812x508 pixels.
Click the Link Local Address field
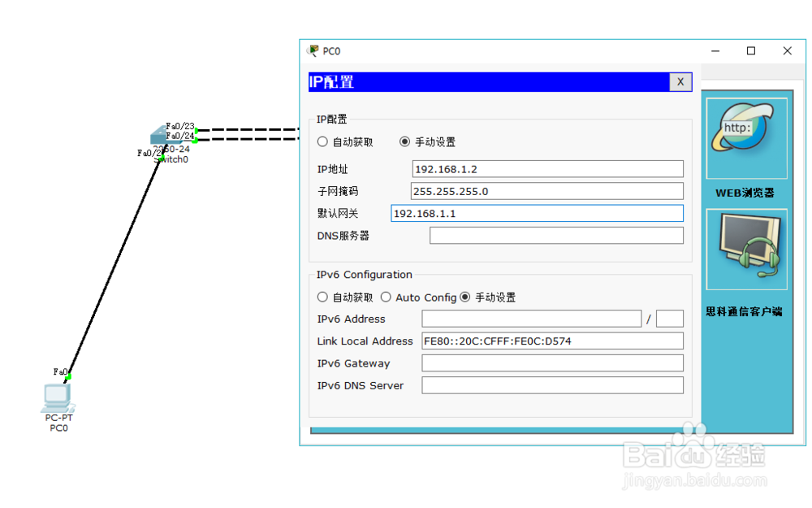(552, 341)
